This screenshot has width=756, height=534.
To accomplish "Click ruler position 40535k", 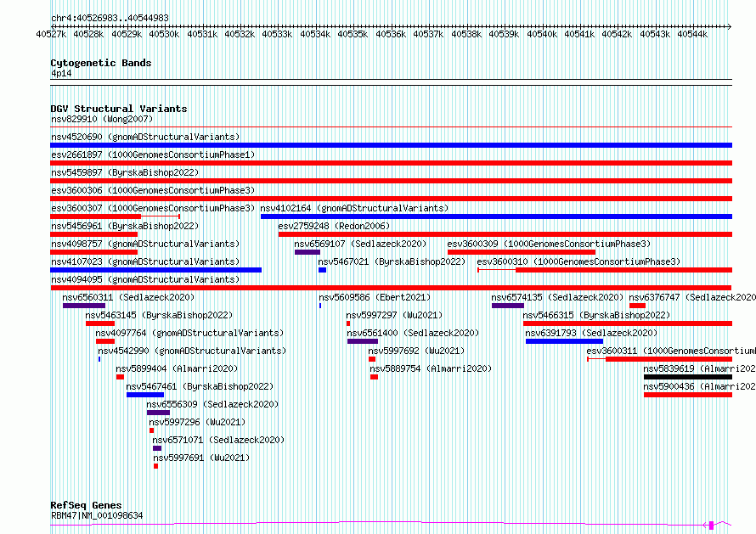I will (353, 34).
